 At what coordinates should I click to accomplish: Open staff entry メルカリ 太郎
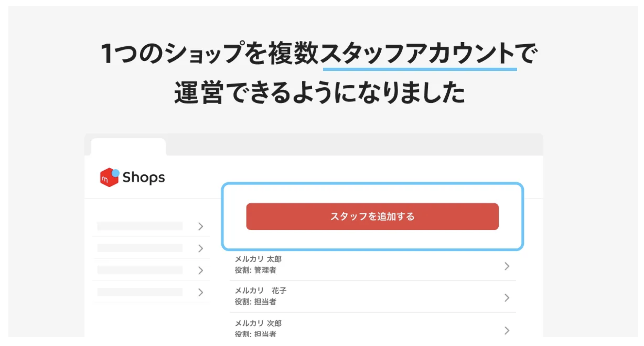(373, 265)
